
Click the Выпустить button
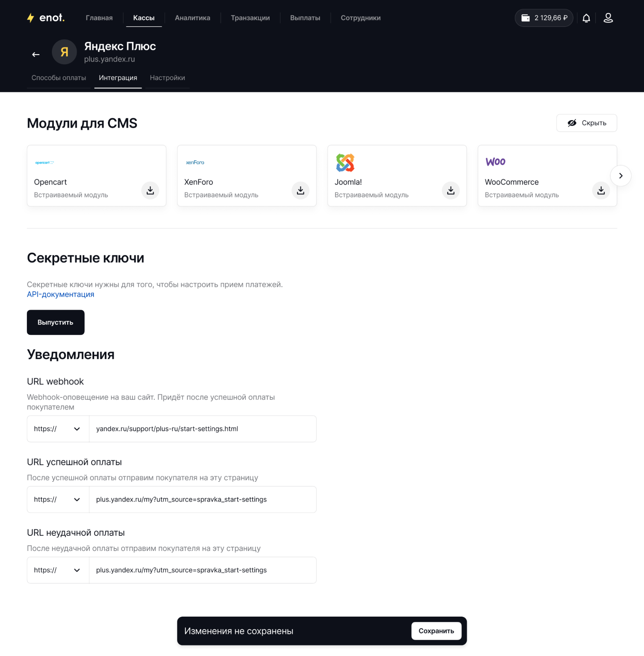[x=55, y=323]
